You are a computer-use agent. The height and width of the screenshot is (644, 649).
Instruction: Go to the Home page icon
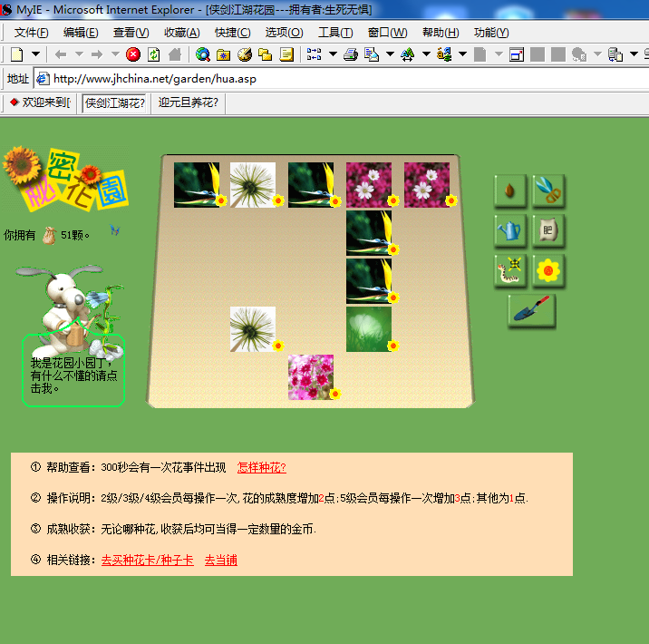pyautogui.click(x=175, y=54)
